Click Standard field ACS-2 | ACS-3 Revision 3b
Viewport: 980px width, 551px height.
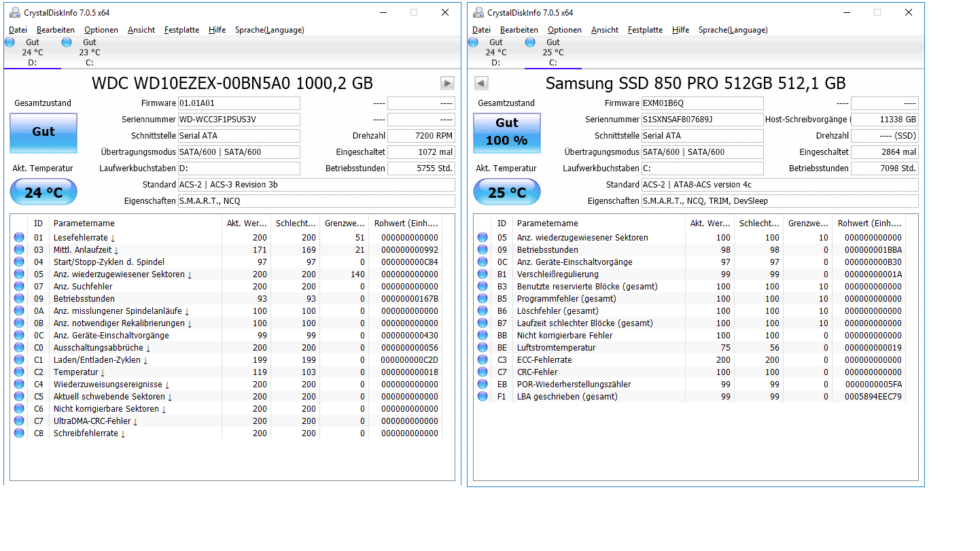(316, 185)
